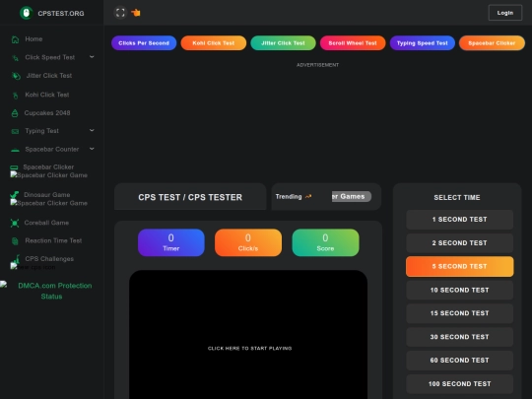Click the Kohi Click Test sidebar icon
The width and height of the screenshot is (532, 399).
click(x=15, y=96)
